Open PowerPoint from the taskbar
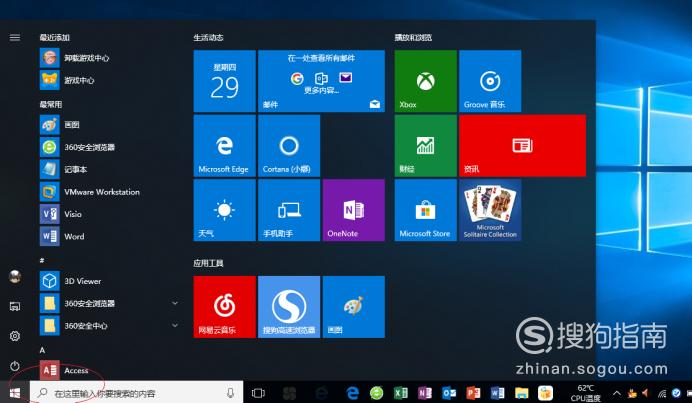 tap(473, 393)
